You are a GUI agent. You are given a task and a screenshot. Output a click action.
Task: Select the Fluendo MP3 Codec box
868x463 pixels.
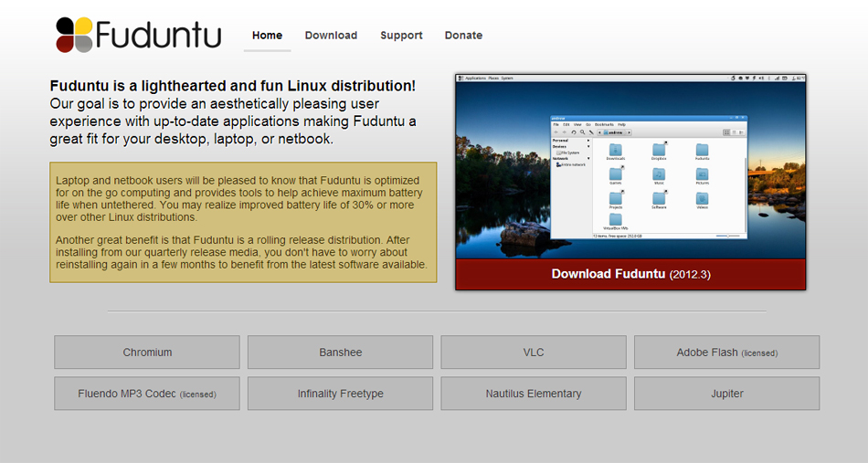pyautogui.click(x=147, y=394)
